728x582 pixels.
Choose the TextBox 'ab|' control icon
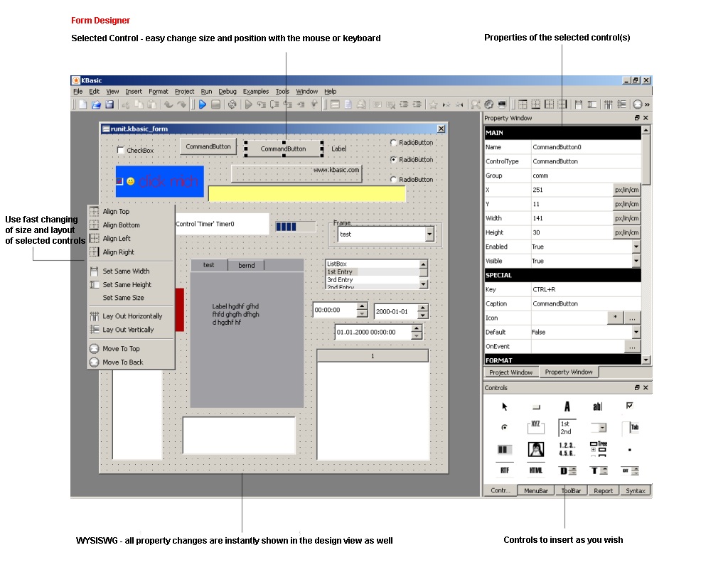coord(597,406)
